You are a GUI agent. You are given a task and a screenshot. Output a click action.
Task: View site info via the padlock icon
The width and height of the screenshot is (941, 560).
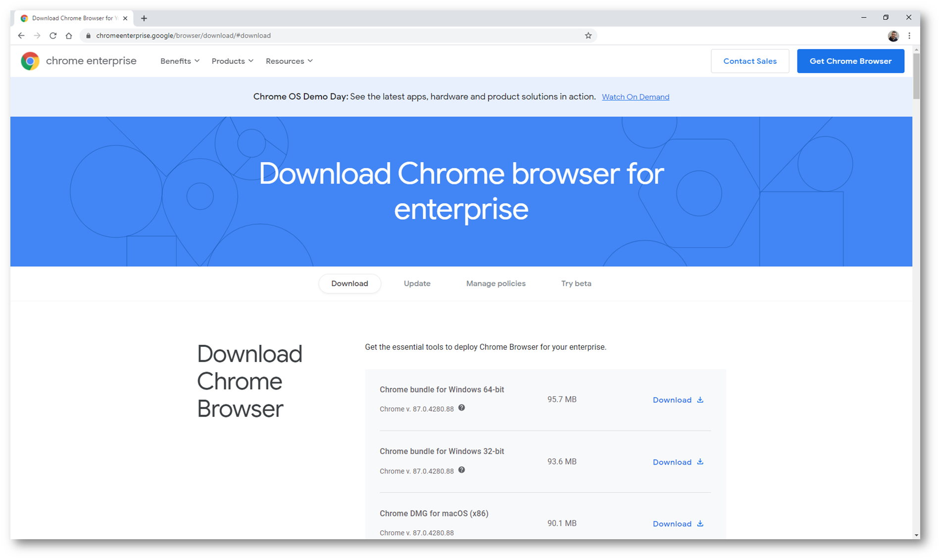pyautogui.click(x=89, y=36)
